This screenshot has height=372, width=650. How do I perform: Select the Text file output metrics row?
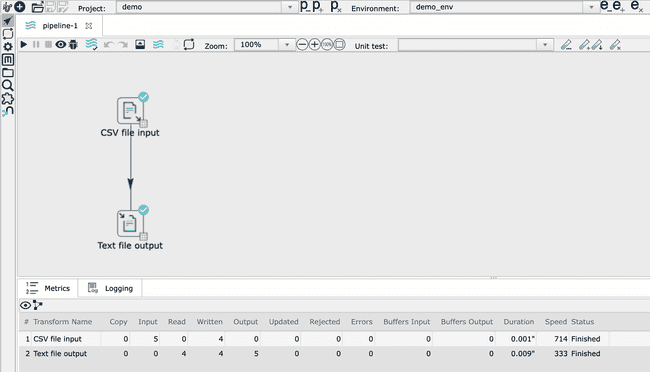(x=314, y=354)
